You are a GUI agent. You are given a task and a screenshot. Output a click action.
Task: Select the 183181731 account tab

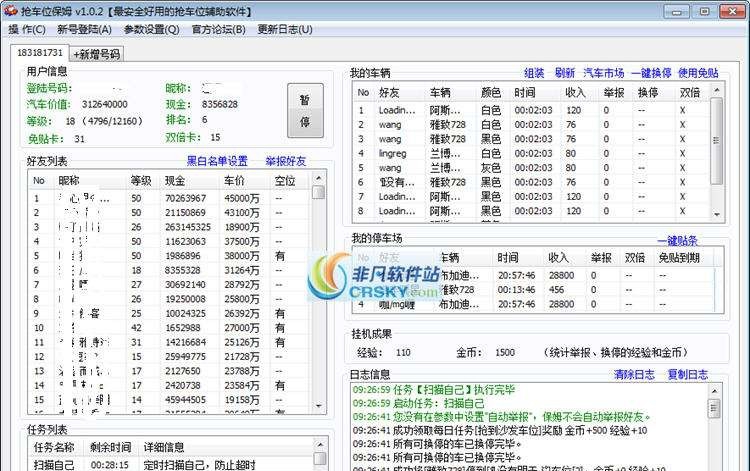tap(40, 53)
